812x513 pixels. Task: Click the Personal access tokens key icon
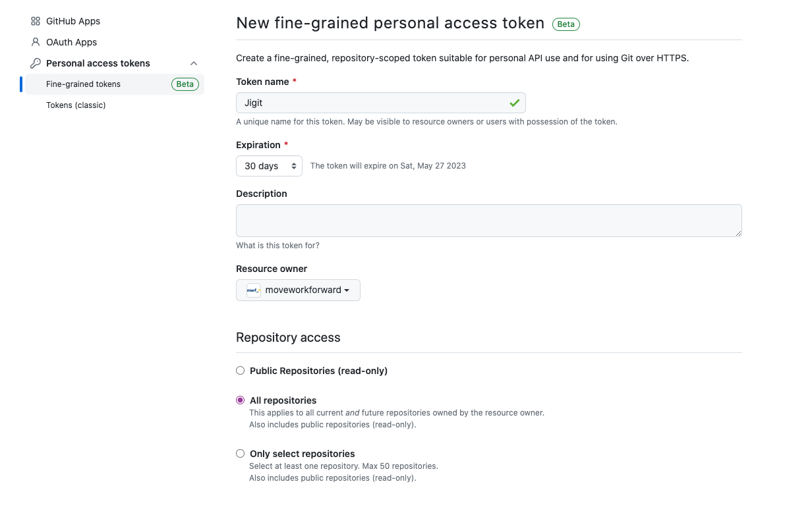[36, 63]
